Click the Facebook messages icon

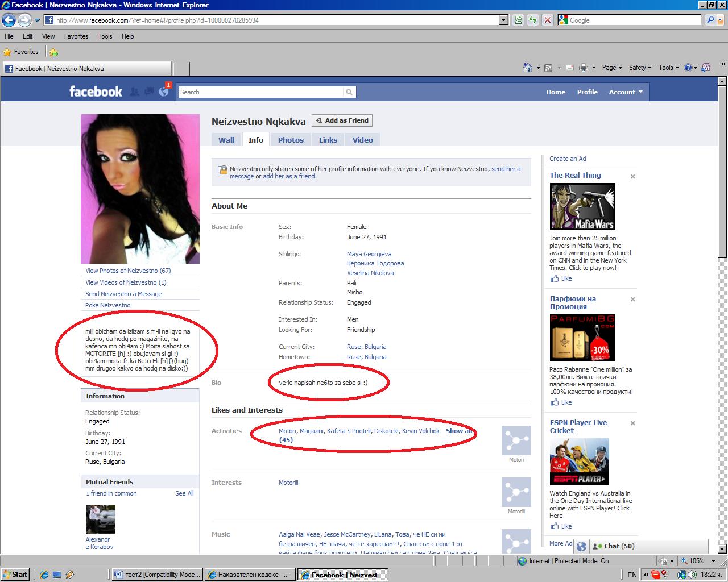click(x=149, y=92)
